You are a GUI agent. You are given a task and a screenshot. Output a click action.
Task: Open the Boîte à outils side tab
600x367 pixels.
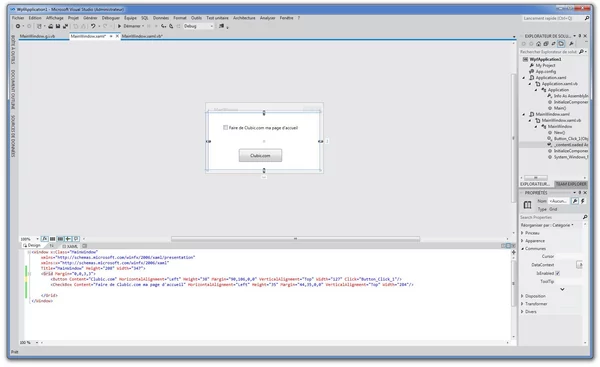point(13,50)
